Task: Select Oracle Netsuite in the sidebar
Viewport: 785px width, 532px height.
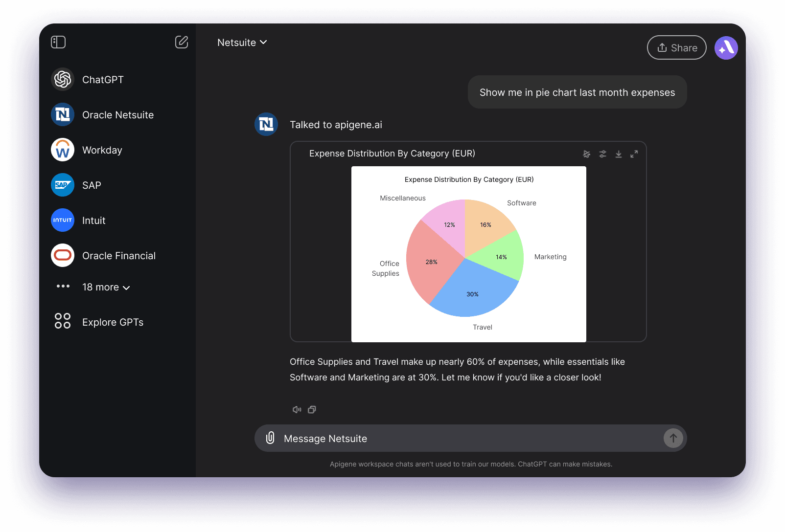Action: 117,114
